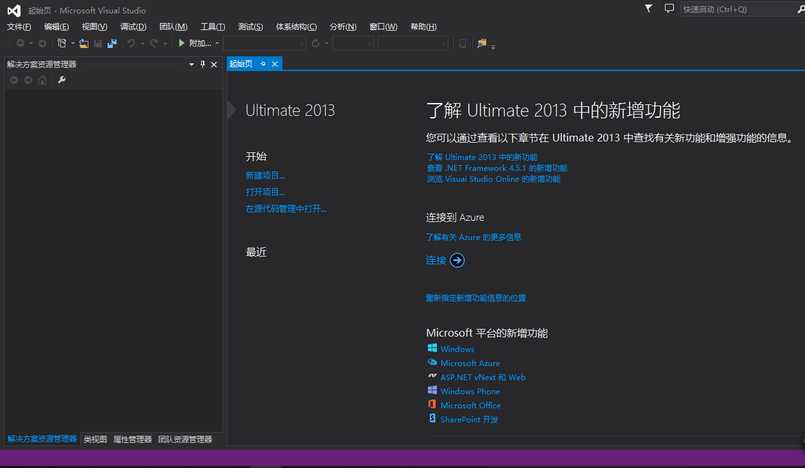Viewport: 805px width, 468px height.
Task: Open the 视图(V) menu
Action: click(x=94, y=27)
